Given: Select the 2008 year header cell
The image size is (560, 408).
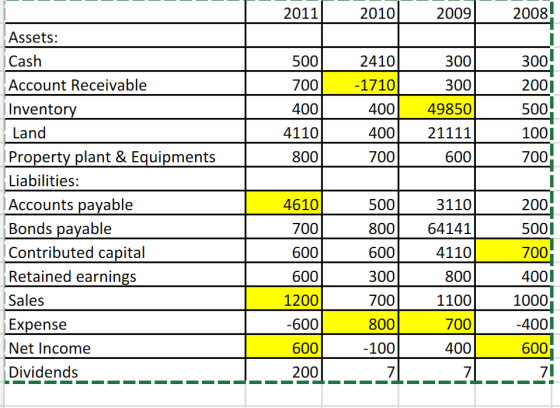Looking at the screenshot, I should pos(513,12).
